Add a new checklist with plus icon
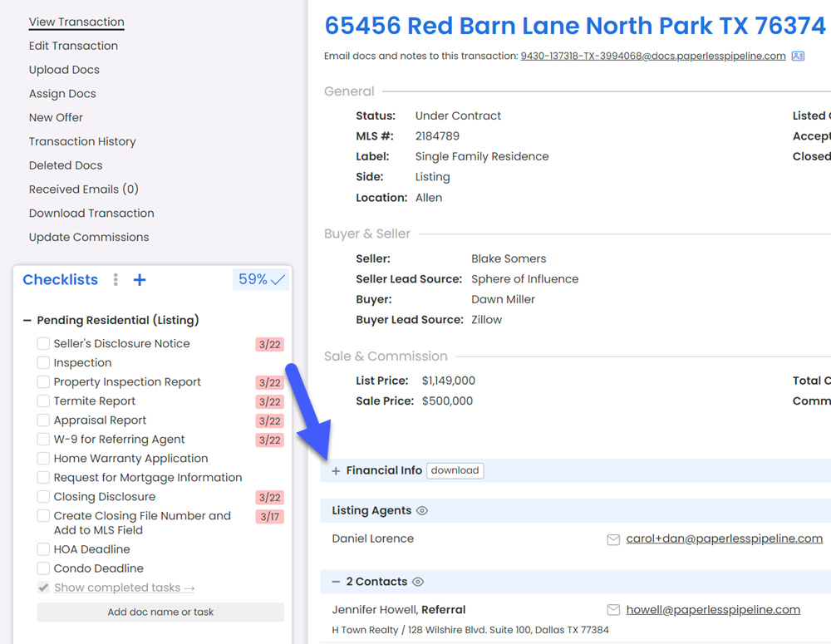 point(140,280)
